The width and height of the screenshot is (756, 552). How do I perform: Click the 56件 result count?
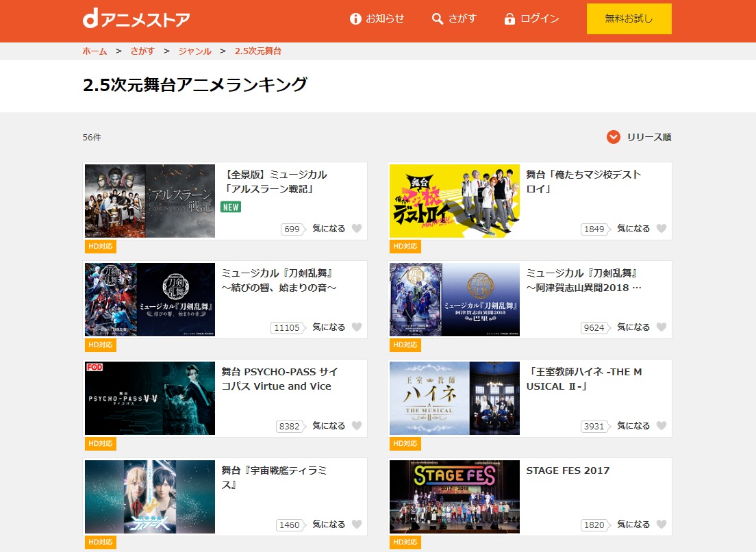92,138
